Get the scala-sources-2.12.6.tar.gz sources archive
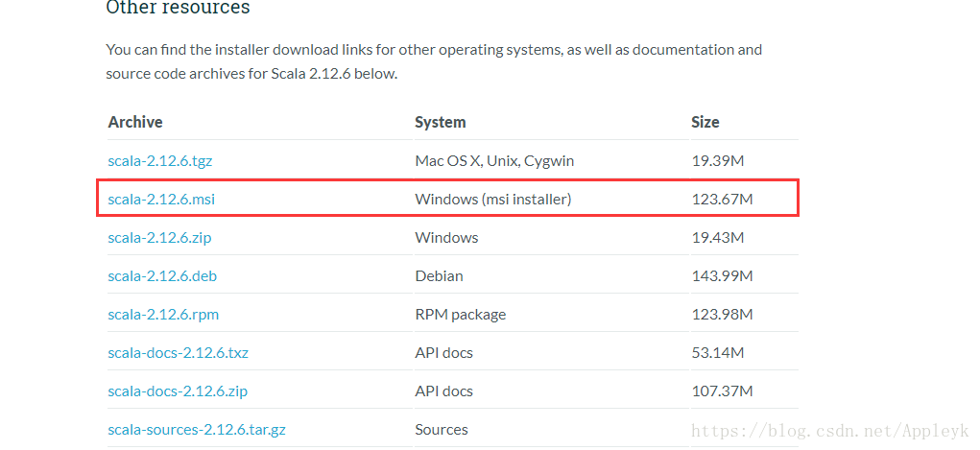The width and height of the screenshot is (980, 450). pyautogui.click(x=197, y=430)
